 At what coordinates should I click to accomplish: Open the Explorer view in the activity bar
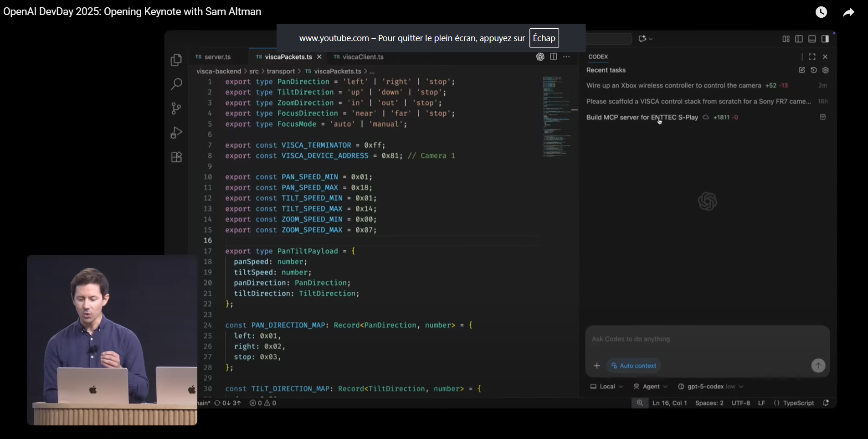tap(176, 60)
